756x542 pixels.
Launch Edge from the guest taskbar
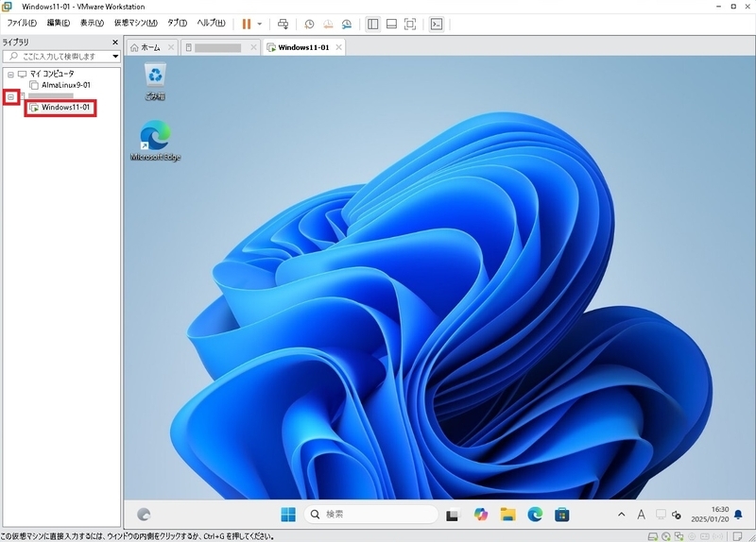pos(535,515)
